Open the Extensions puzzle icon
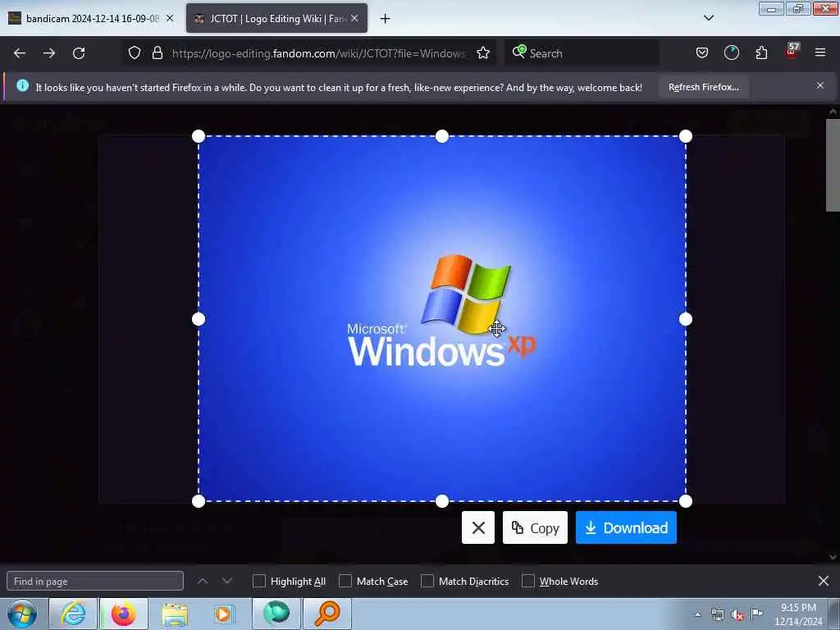 click(x=761, y=53)
